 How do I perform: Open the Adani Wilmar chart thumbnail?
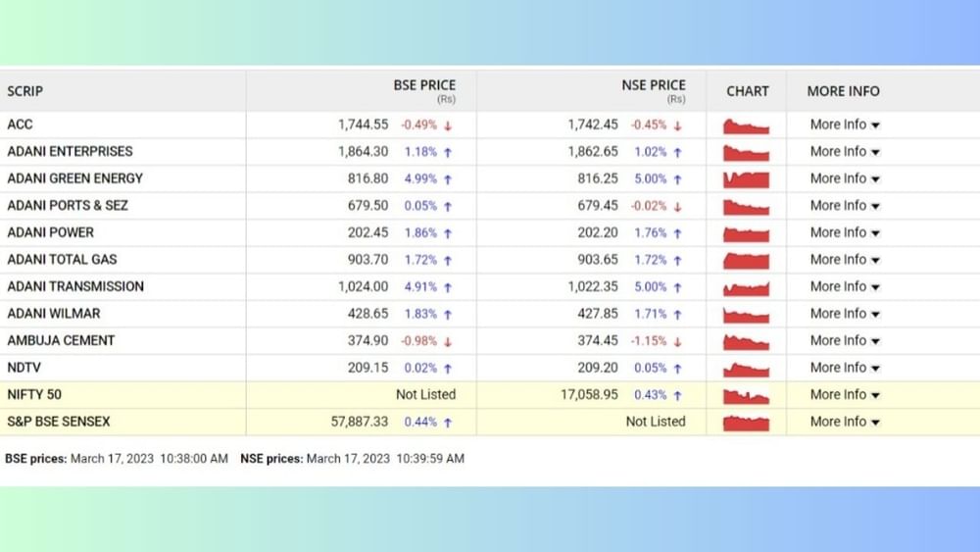point(746,315)
